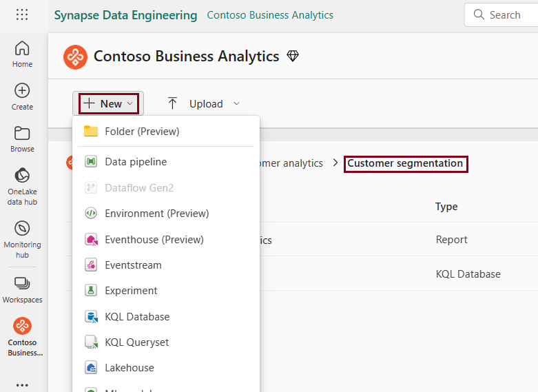538x392 pixels.
Task: Click the Eventhouse (Preview) icon
Action: (x=91, y=239)
